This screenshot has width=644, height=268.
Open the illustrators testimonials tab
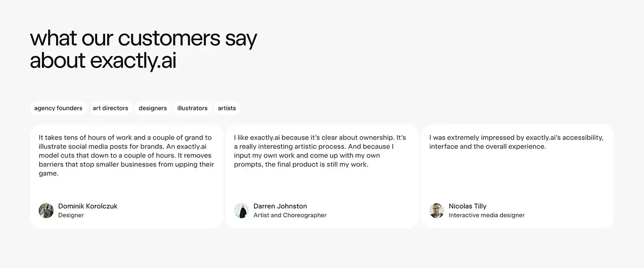click(192, 108)
